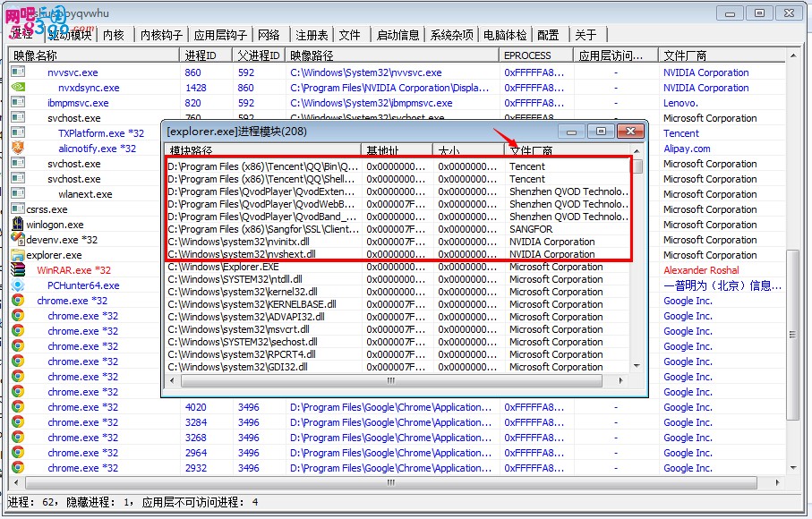The width and height of the screenshot is (812, 519).
Task: Switch to the 注册表 tab
Action: [x=312, y=35]
